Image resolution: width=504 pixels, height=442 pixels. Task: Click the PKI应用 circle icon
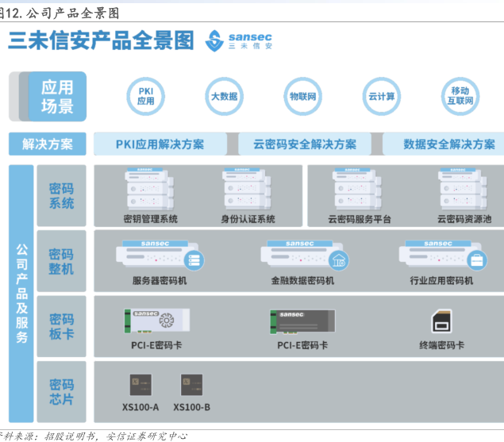click(146, 97)
